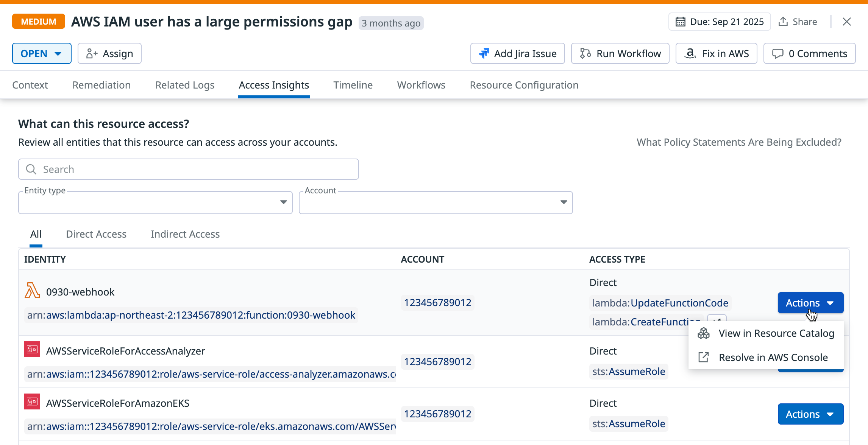Click the Jira logo icon

pyautogui.click(x=484, y=53)
